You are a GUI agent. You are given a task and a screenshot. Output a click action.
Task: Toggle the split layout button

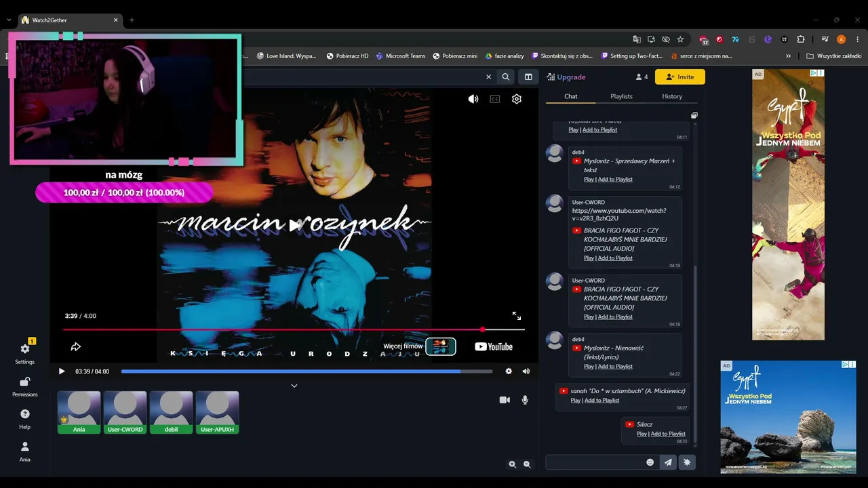click(528, 77)
